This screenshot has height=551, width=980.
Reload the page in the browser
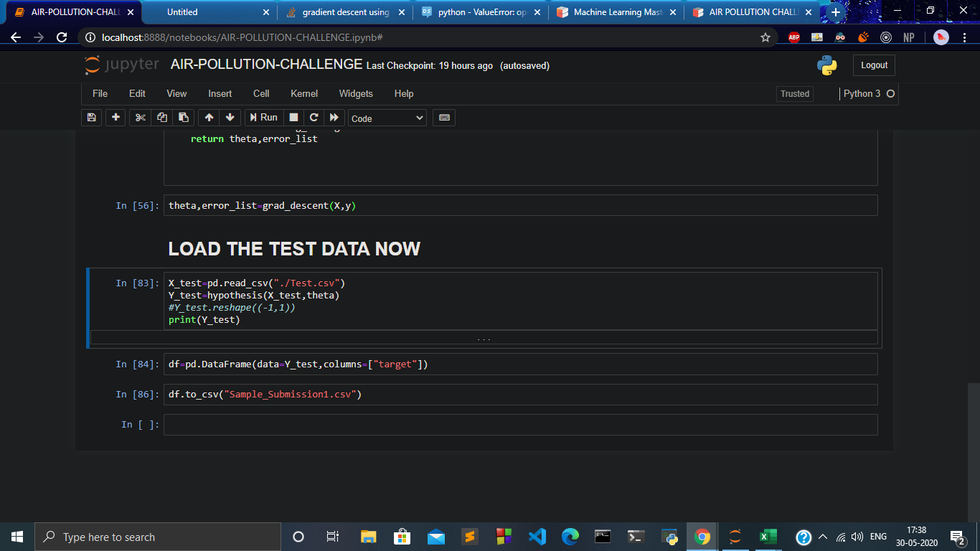tap(62, 37)
